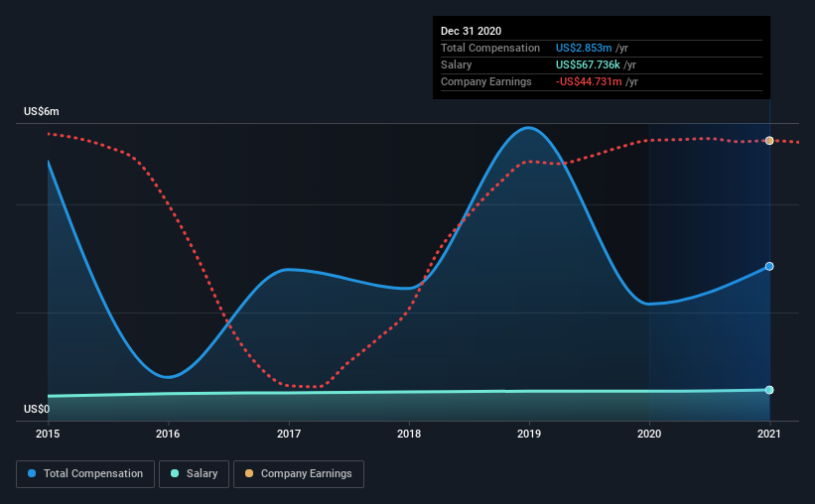Click the blue Total Compensation data point marker

pos(769,266)
